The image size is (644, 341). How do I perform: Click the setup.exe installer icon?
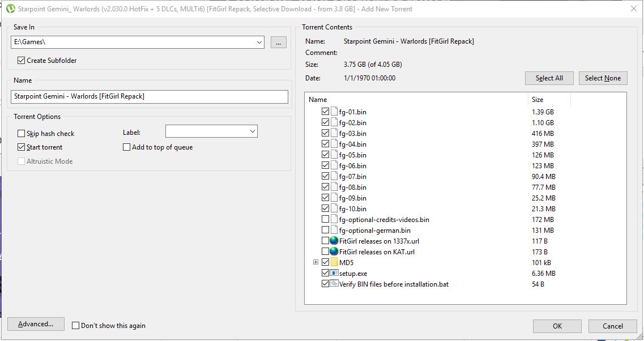(334, 273)
